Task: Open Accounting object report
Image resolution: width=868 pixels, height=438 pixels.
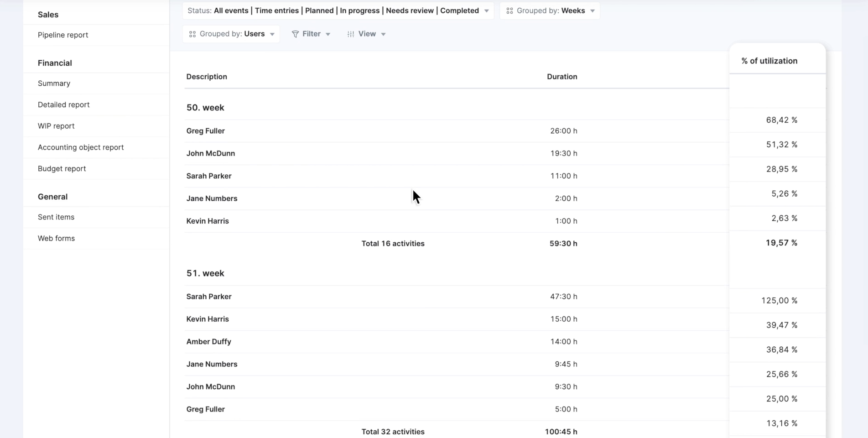Action: pyautogui.click(x=81, y=147)
